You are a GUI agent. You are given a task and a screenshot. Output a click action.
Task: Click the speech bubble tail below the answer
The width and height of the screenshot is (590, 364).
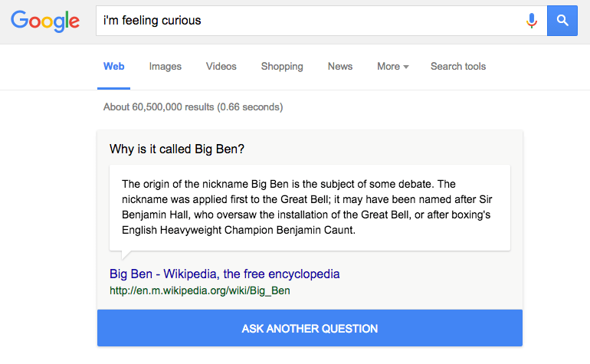tap(126, 255)
